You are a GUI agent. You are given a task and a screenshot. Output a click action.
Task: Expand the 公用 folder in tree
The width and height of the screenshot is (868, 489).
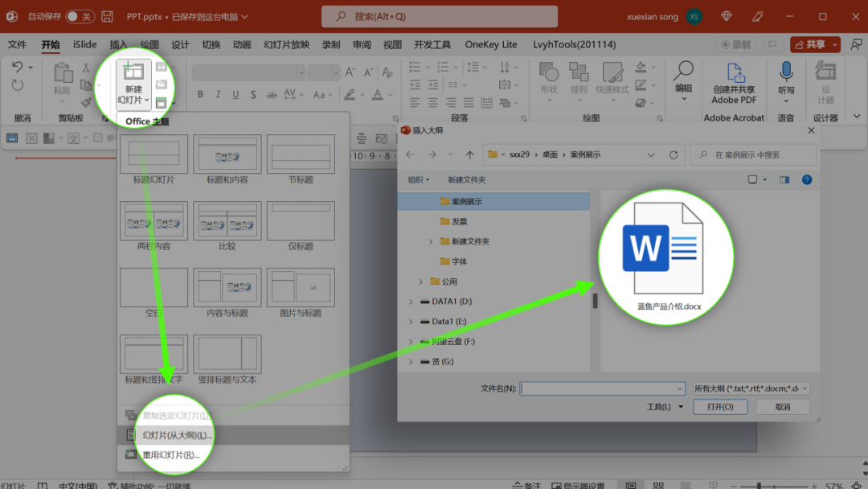coord(420,281)
